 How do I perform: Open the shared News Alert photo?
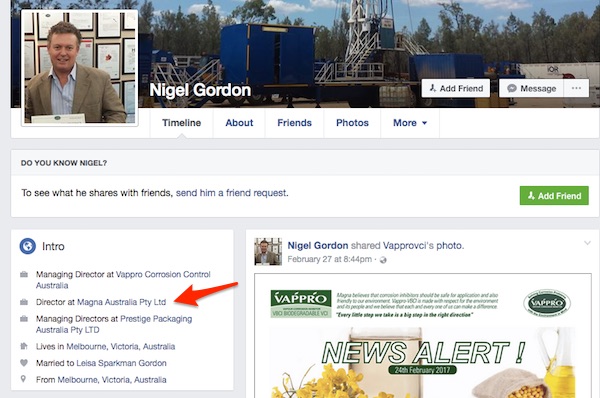coord(423,336)
